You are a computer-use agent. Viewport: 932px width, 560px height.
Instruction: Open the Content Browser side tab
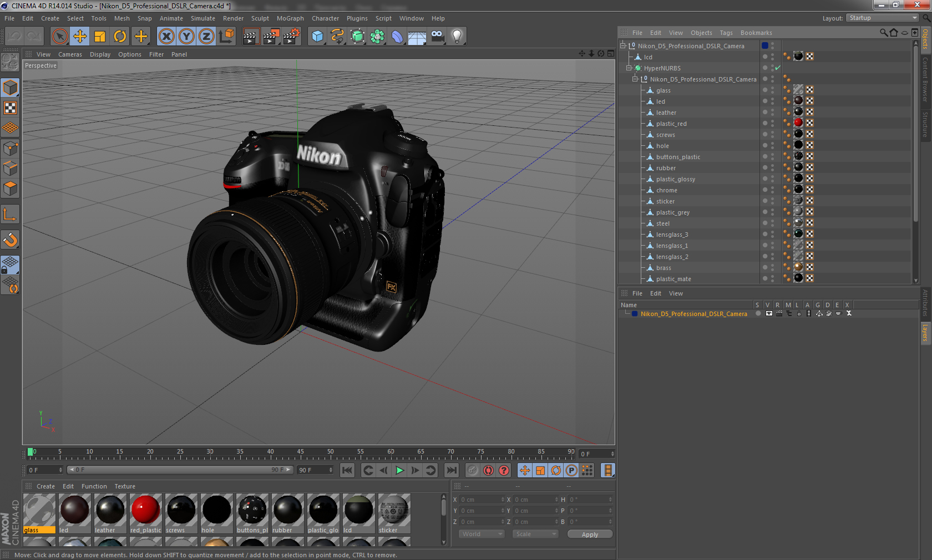925,79
